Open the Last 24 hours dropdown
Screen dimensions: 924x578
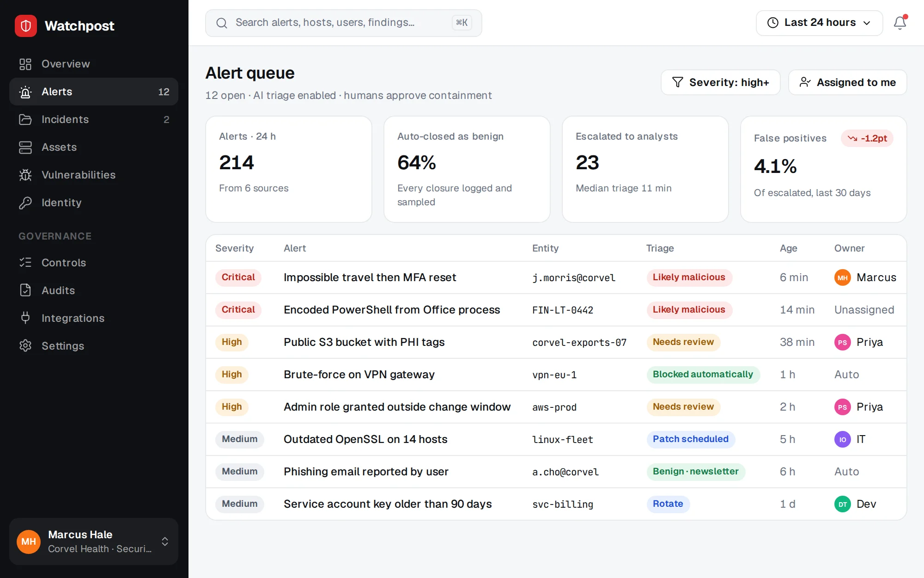(x=819, y=23)
